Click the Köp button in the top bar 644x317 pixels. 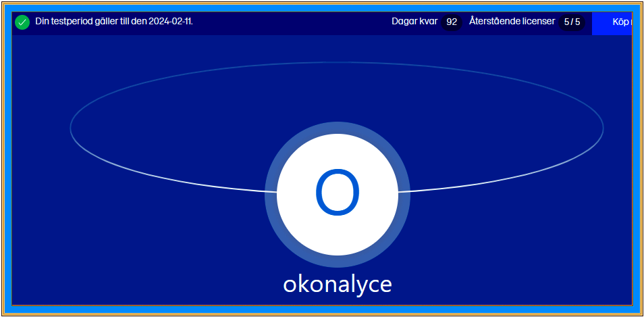click(x=612, y=23)
